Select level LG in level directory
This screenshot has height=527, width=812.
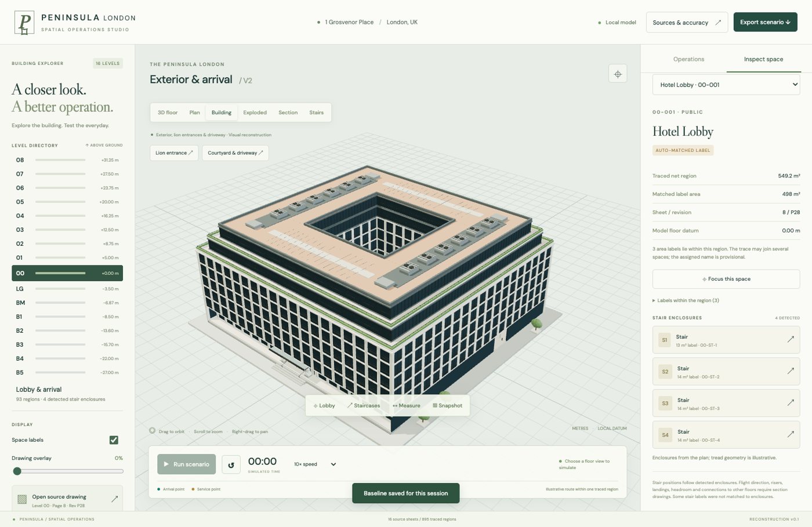point(67,289)
